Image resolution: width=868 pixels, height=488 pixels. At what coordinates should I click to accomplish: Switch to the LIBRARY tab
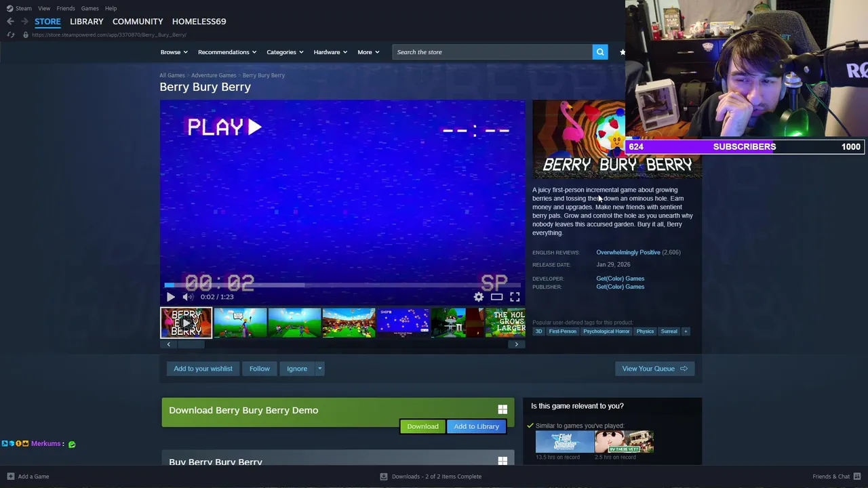click(x=87, y=22)
